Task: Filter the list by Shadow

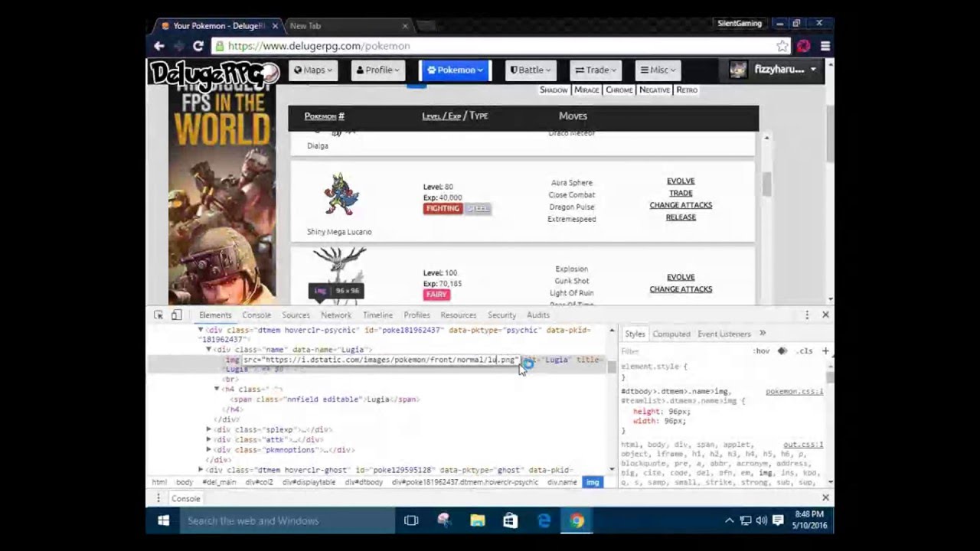Action: click(x=554, y=90)
